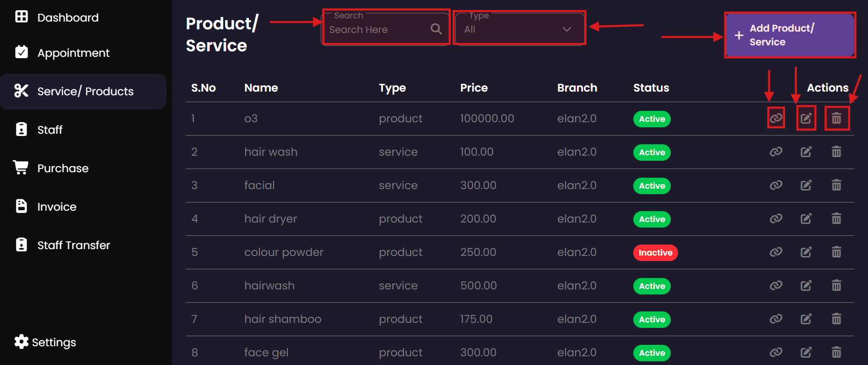This screenshot has height=365, width=868.
Task: Toggle the Inactive status of colour powder
Action: (x=655, y=252)
